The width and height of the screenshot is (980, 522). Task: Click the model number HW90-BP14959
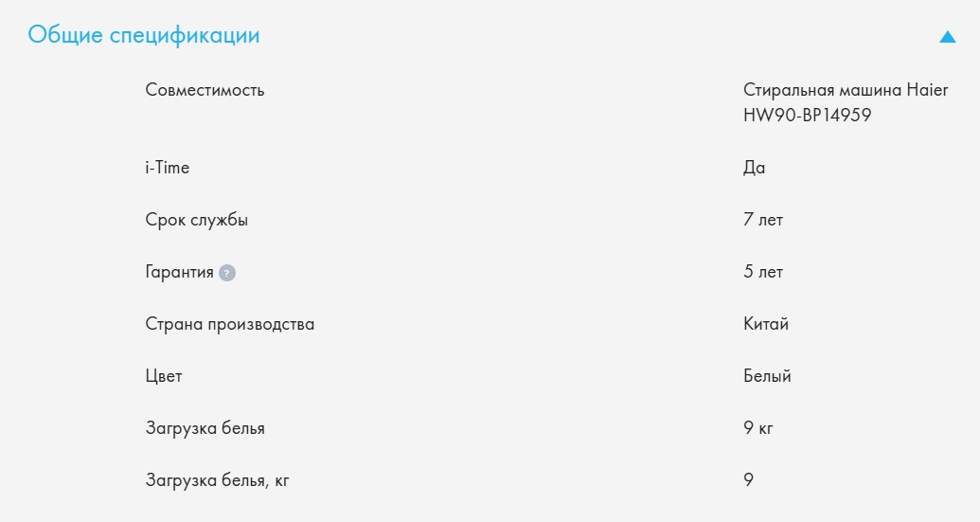(808, 116)
